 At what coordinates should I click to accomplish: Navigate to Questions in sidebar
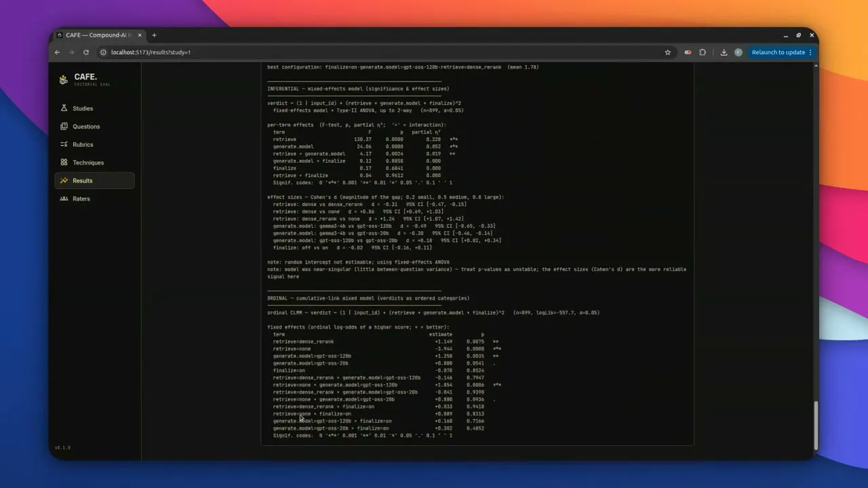[94, 126]
